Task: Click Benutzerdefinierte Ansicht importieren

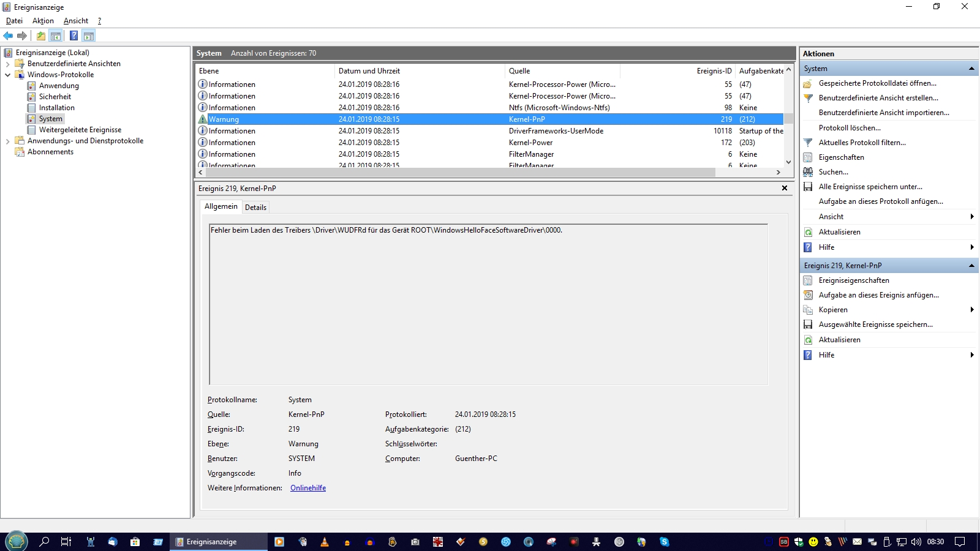Action: point(884,113)
